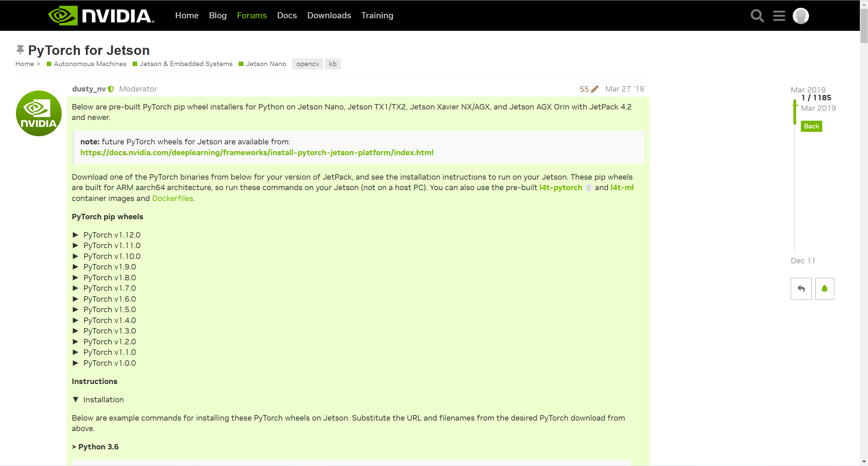Click dusty_nv's NVIDIA avatar image
The height and width of the screenshot is (466, 868).
pos(39,113)
